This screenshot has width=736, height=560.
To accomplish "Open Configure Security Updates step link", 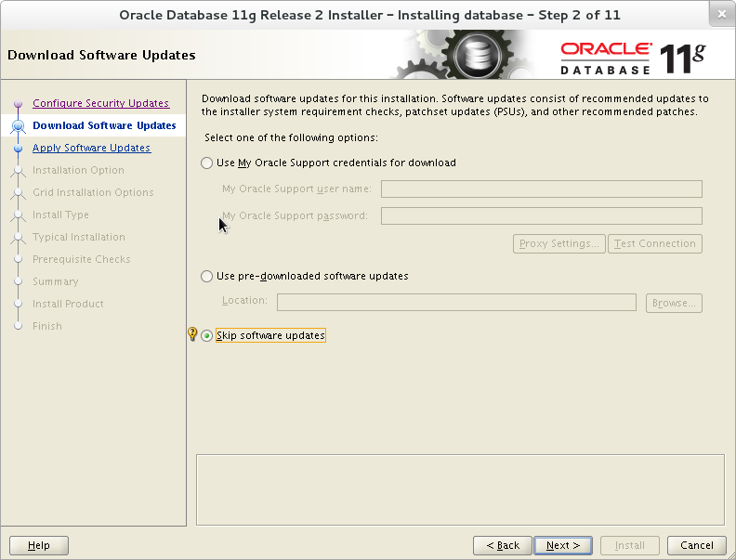I will (101, 103).
